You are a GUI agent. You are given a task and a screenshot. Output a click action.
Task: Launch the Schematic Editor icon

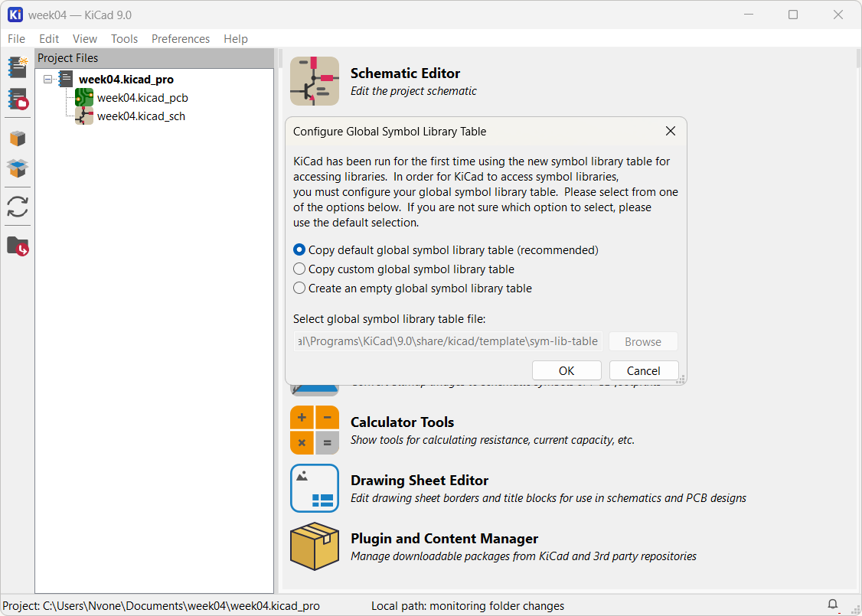[x=315, y=81]
